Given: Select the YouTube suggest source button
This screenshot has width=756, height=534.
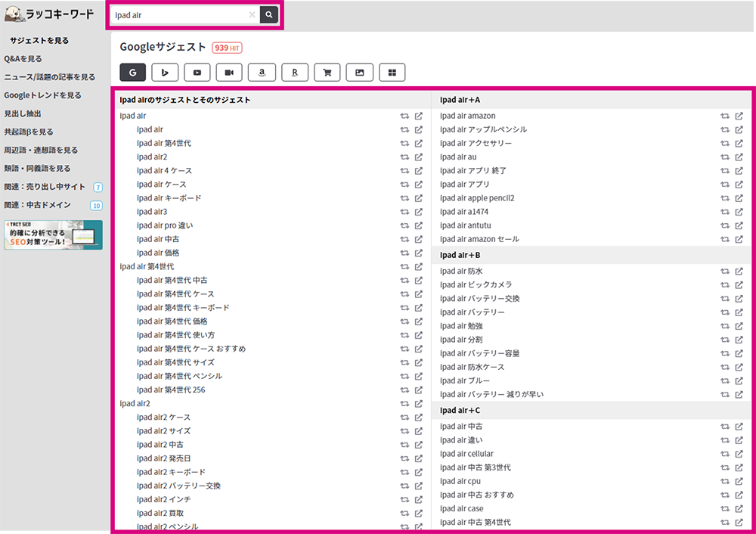Looking at the screenshot, I should [x=197, y=73].
